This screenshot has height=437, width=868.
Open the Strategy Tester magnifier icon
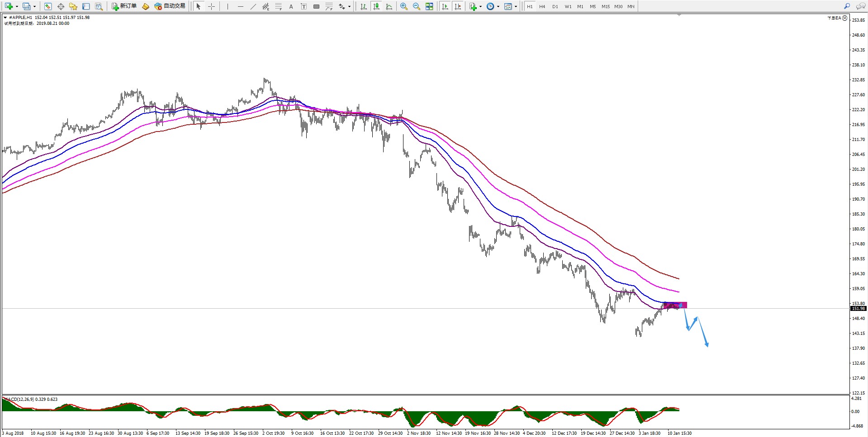pyautogui.click(x=99, y=6)
